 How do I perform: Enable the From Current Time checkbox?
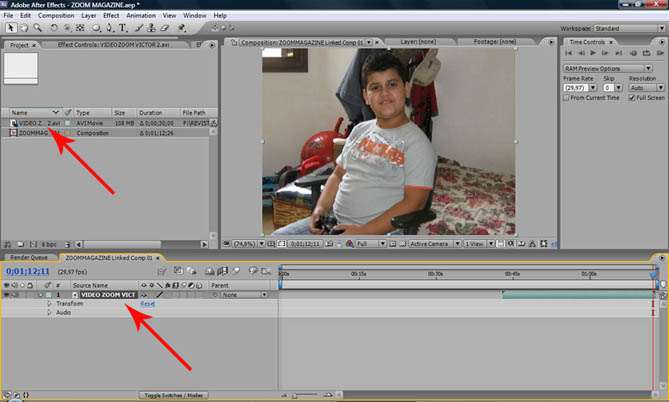click(567, 97)
